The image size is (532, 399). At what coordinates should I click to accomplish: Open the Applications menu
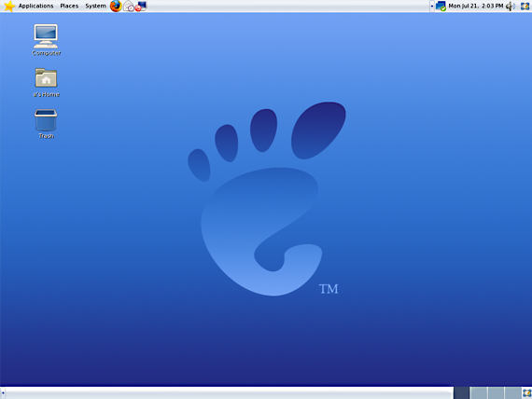coord(35,6)
